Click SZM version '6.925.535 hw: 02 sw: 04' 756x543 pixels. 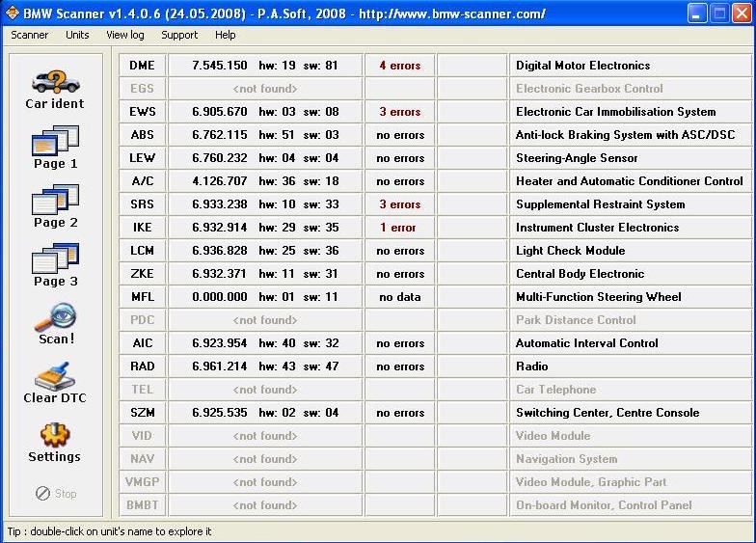tap(265, 413)
